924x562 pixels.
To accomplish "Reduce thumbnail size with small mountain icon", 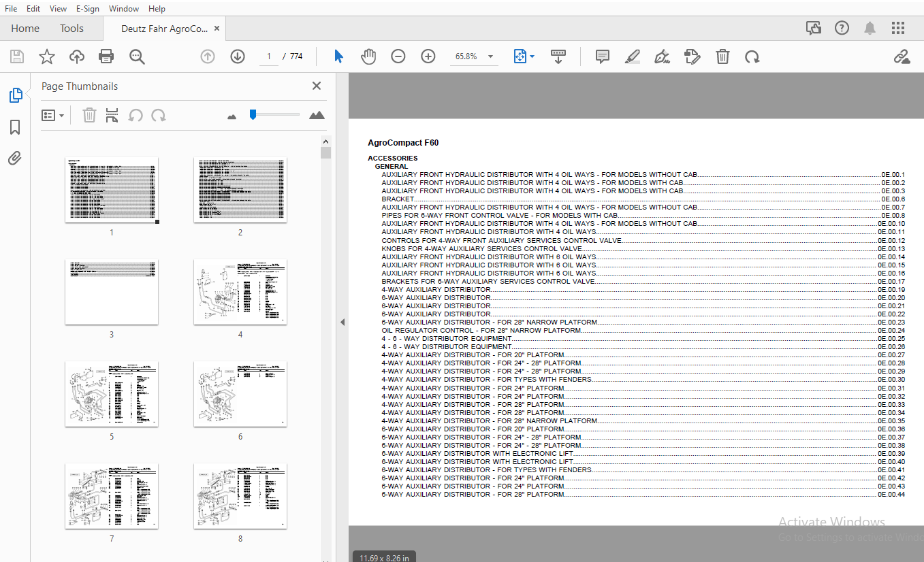I will click(x=232, y=116).
